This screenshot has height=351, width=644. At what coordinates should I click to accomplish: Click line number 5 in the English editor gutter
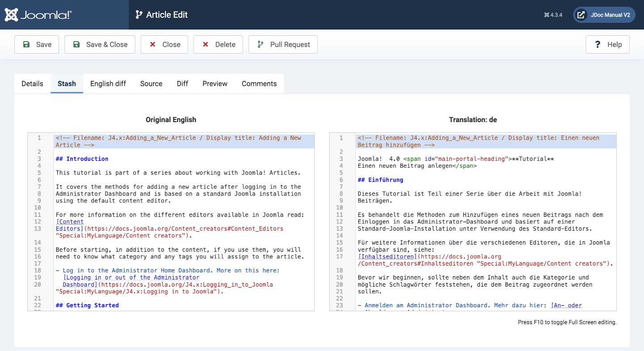coord(39,173)
